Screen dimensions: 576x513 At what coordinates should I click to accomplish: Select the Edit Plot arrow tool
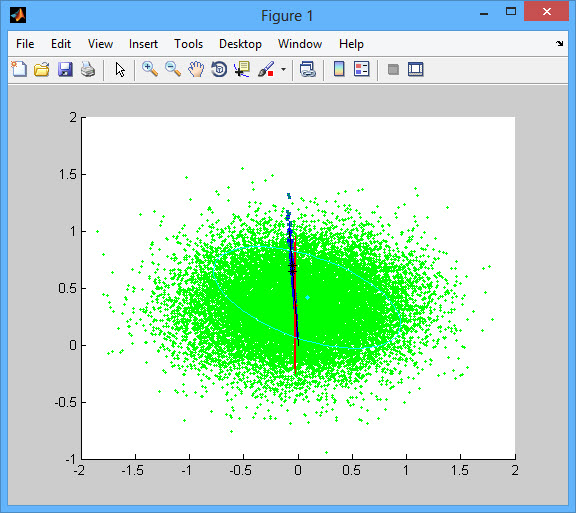coord(120,69)
